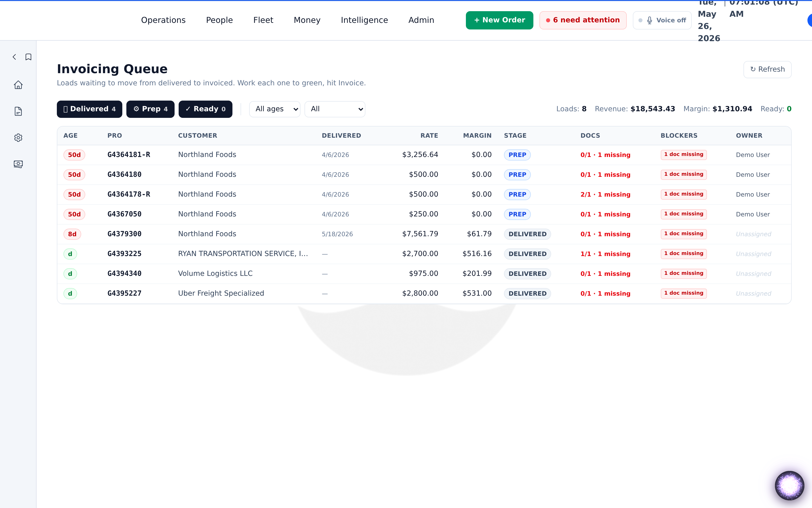This screenshot has height=508, width=812.
Task: Open load G4364178-R
Action: pyautogui.click(x=129, y=195)
